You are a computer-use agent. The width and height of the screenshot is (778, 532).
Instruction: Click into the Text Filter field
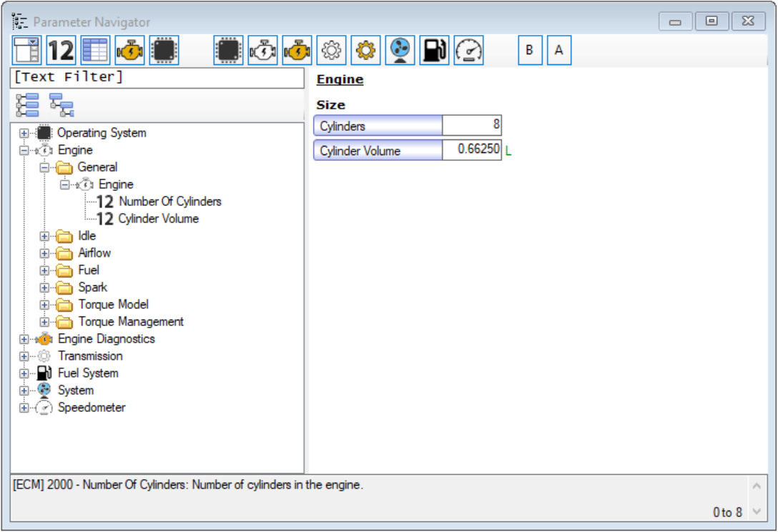click(157, 77)
